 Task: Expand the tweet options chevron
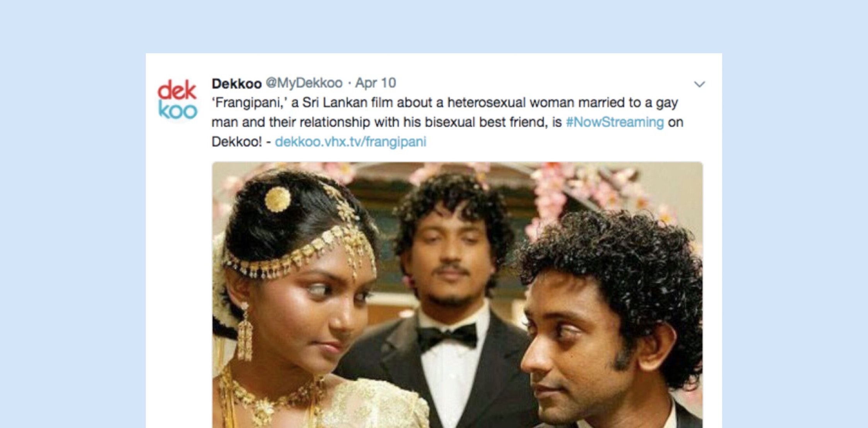(x=699, y=84)
